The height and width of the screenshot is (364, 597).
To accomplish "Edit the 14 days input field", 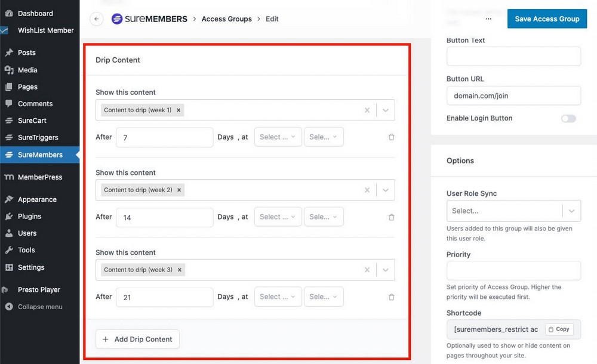I will [165, 217].
